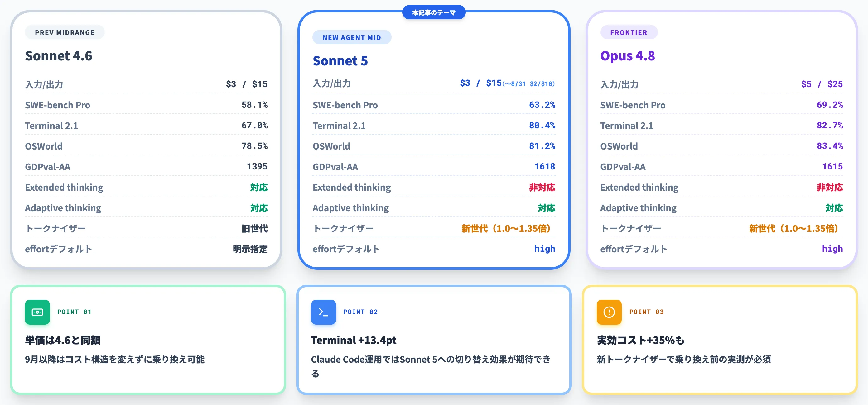Click Sonnet 5 card 'Adaptive thinking' label
Screen dimensions: 868x405
(350, 208)
